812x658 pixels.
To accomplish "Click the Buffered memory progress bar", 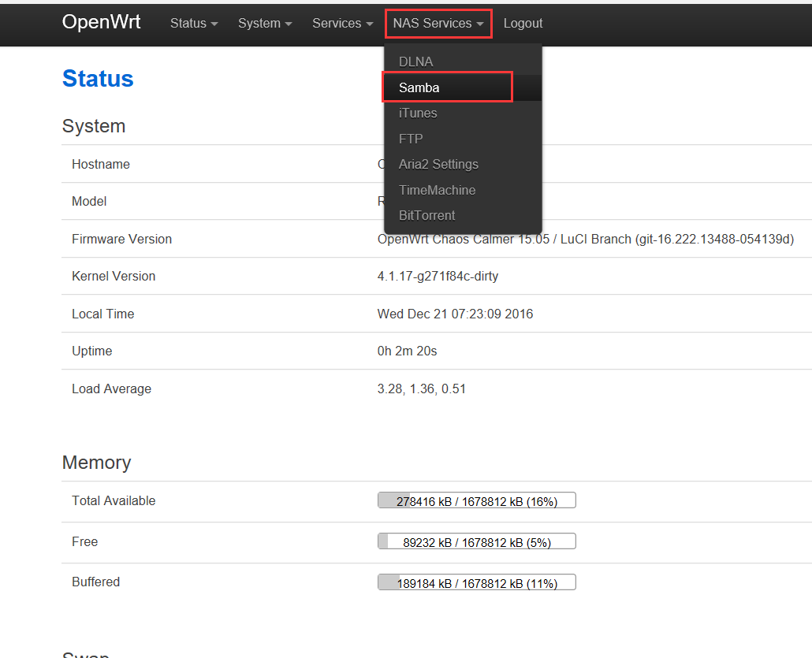I will (476, 582).
